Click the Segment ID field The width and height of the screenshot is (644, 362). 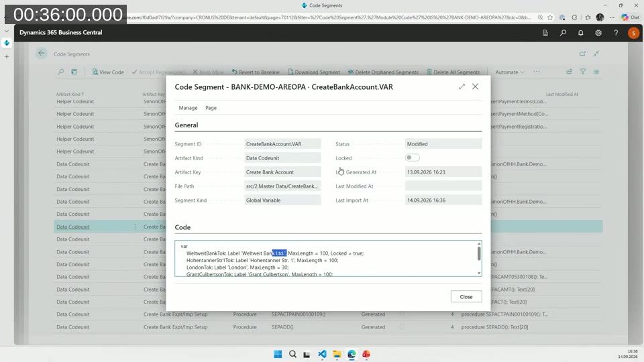282,144
